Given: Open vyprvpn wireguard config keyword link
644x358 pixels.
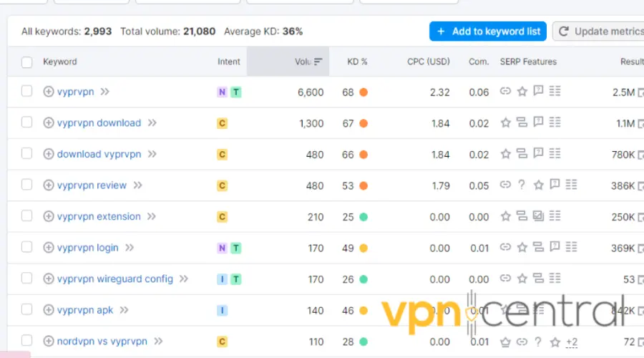Looking at the screenshot, I should tap(115, 279).
